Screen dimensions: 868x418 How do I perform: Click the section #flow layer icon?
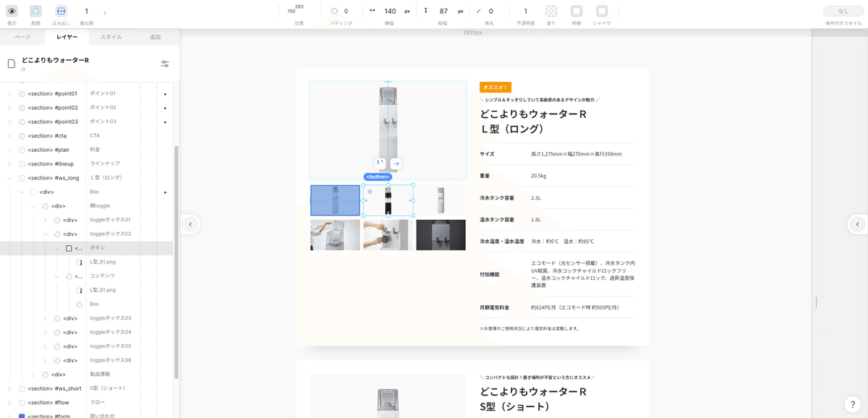click(x=22, y=403)
